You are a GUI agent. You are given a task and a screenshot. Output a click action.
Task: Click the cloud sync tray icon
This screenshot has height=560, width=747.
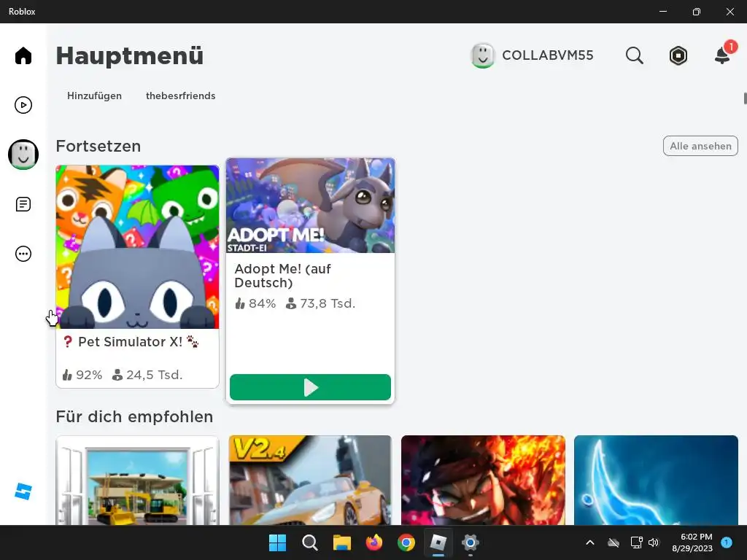614,542
